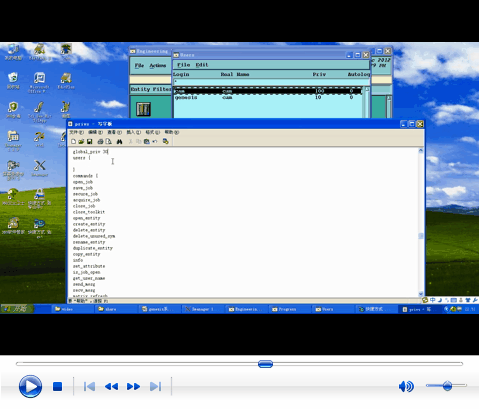Print the document using the WordPad printer icon
This screenshot has width=479, height=409.
click(x=100, y=142)
